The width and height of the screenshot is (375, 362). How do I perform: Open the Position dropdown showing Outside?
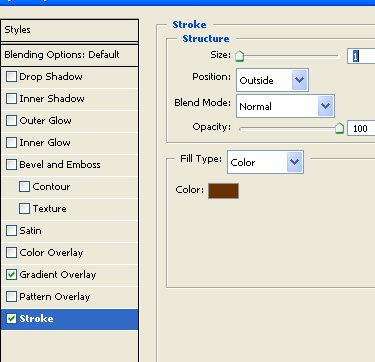coord(272,80)
